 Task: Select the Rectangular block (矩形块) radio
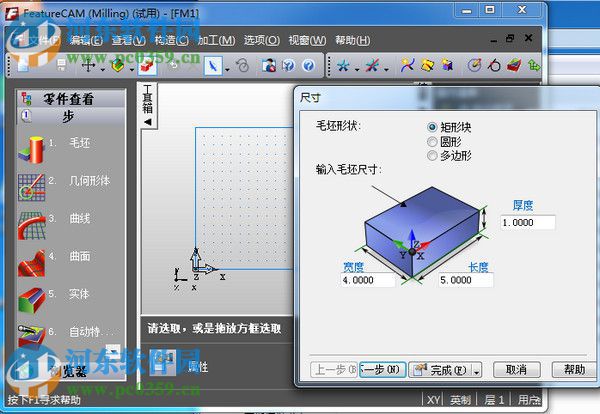[x=432, y=127]
